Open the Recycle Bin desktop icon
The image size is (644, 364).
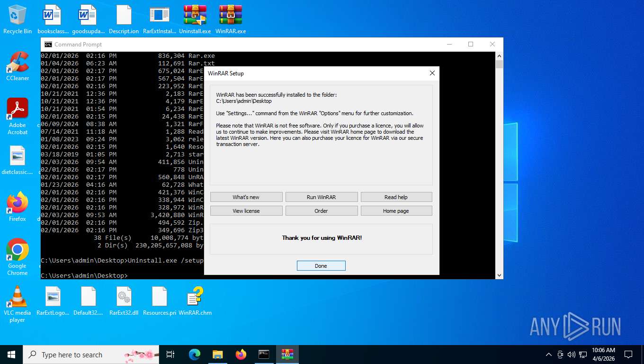tap(18, 20)
